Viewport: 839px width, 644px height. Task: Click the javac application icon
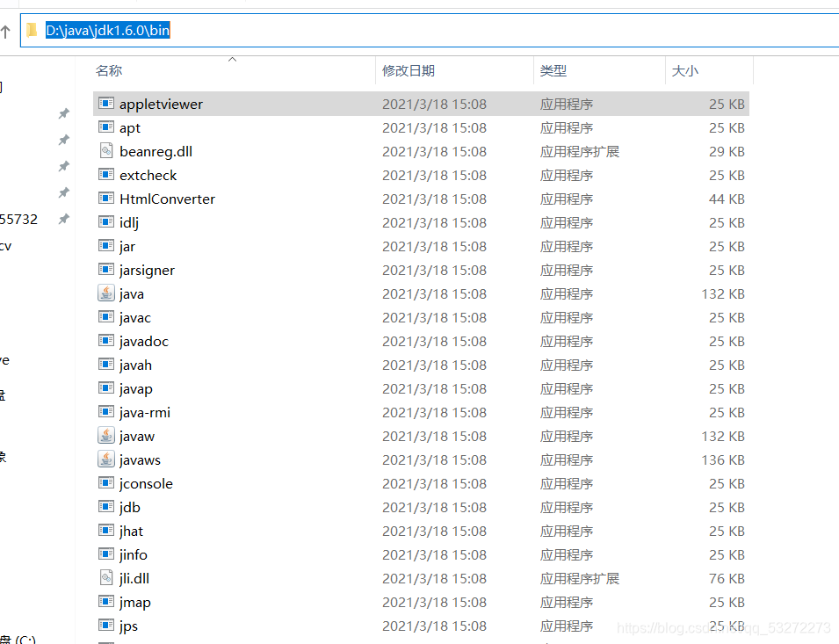click(106, 316)
